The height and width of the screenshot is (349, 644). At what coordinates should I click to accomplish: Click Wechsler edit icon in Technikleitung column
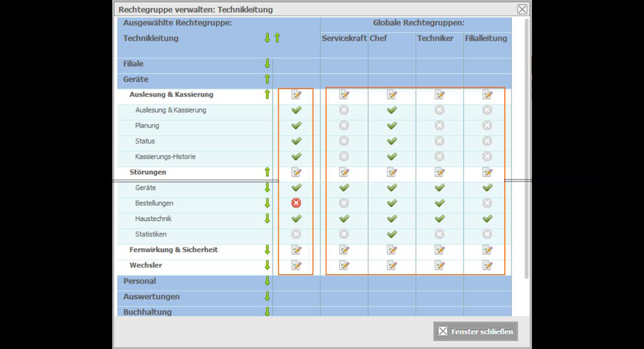coord(296,265)
